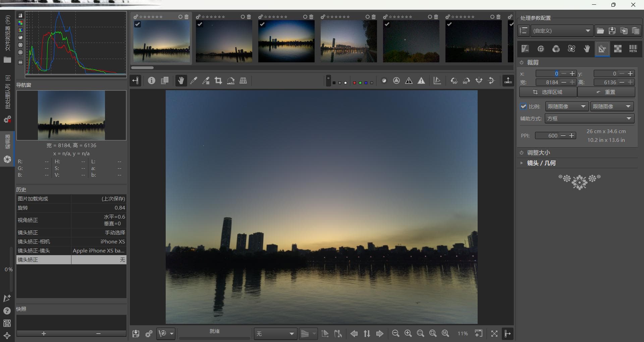
Task: Toggle the 裁剪 (crop) tool power button
Action: click(522, 62)
